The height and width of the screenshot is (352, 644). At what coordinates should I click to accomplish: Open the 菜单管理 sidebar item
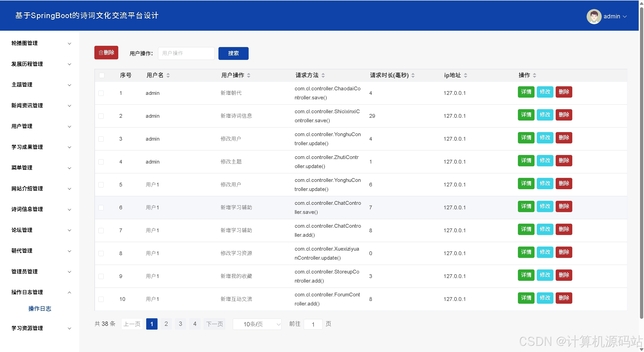click(x=40, y=168)
